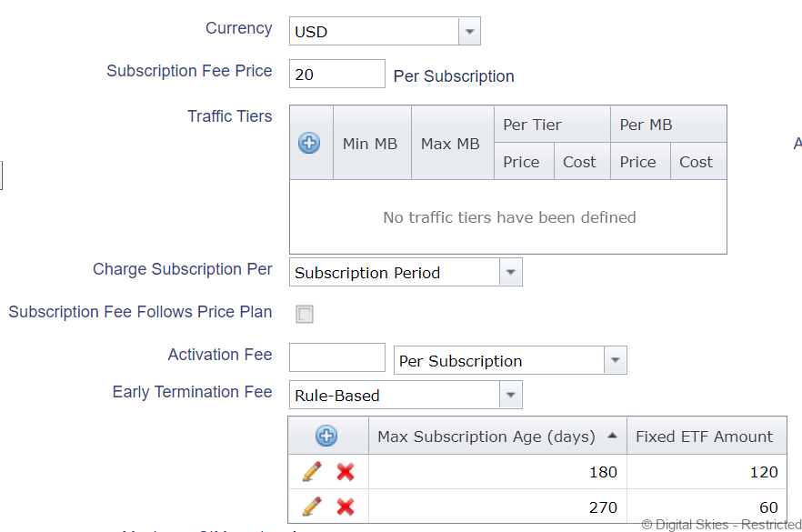Expand the Charge Subscription Per dropdown

(x=511, y=273)
